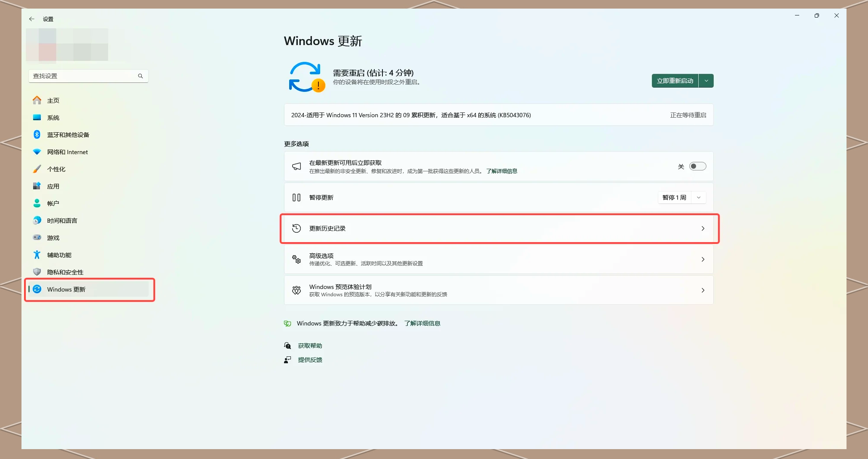
Task: Select 主页 in the sidebar
Action: pyautogui.click(x=89, y=100)
